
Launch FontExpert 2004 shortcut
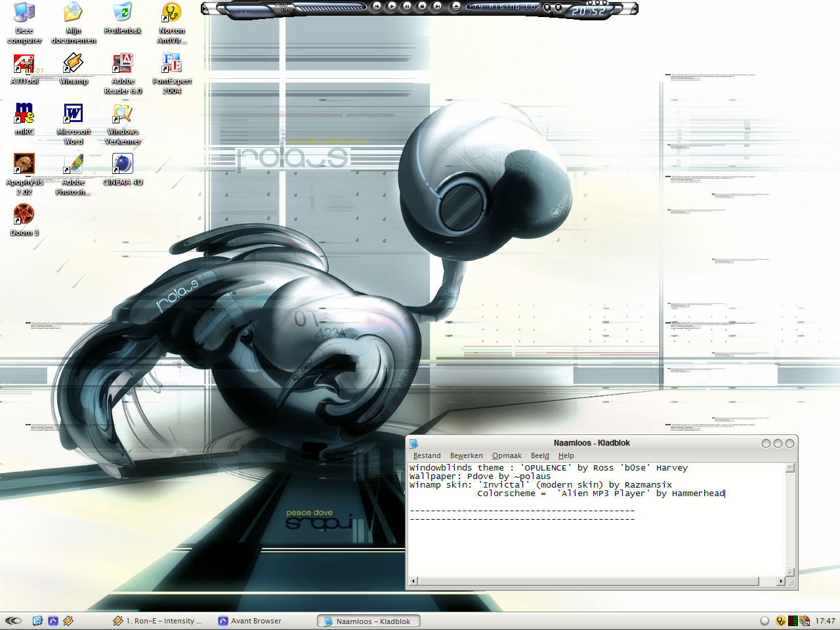click(x=172, y=73)
